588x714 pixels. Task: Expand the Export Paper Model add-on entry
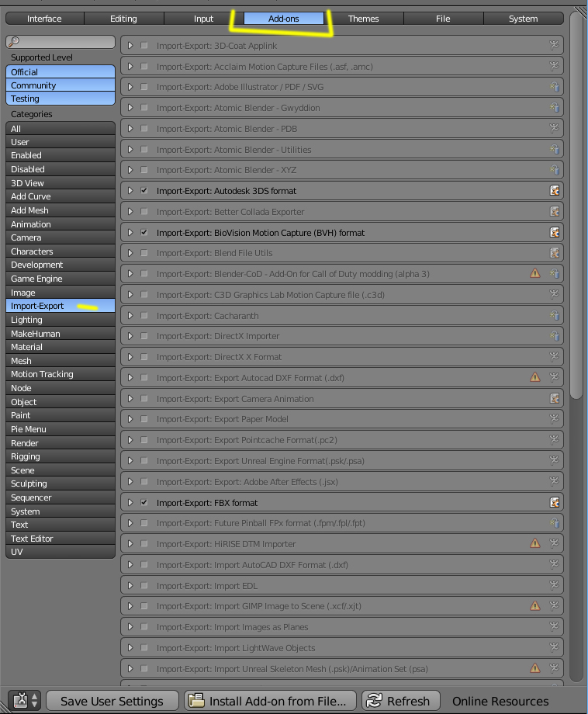(x=130, y=419)
